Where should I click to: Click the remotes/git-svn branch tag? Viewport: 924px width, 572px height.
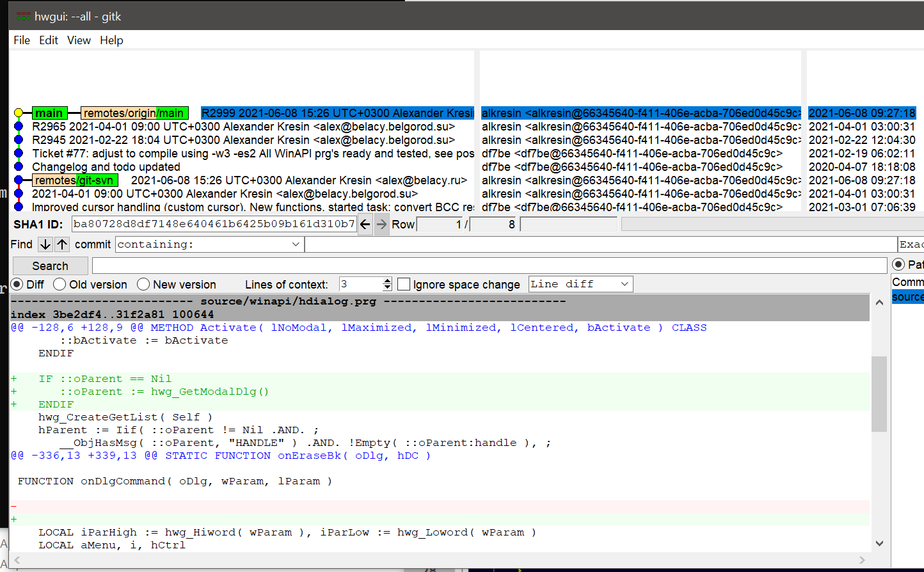coord(74,180)
